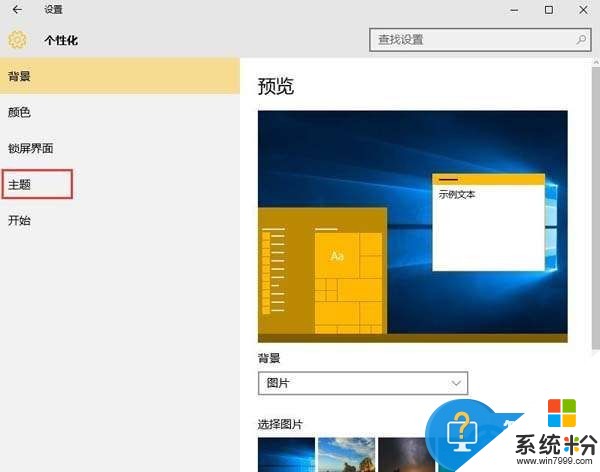Screen dimensions: 600x472
Task: Close the settings window
Action: tap(583, 10)
